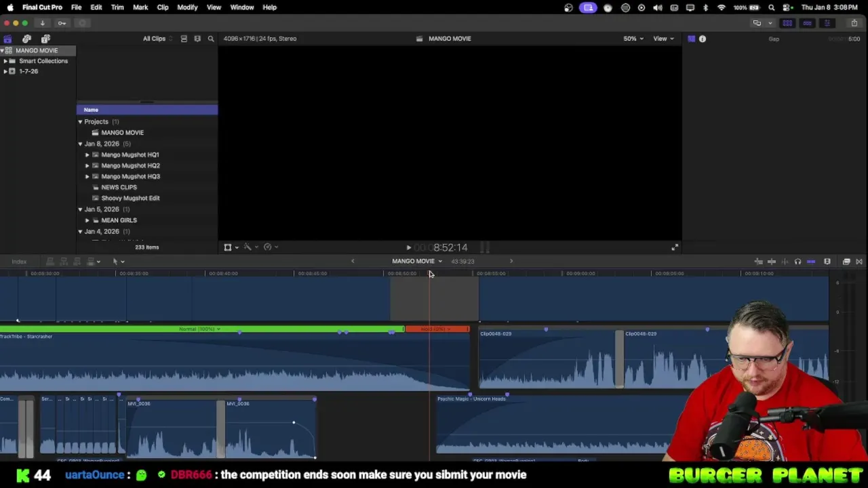This screenshot has width=868, height=488.
Task: Click the 8:52:14 timecode display
Action: [450, 247]
